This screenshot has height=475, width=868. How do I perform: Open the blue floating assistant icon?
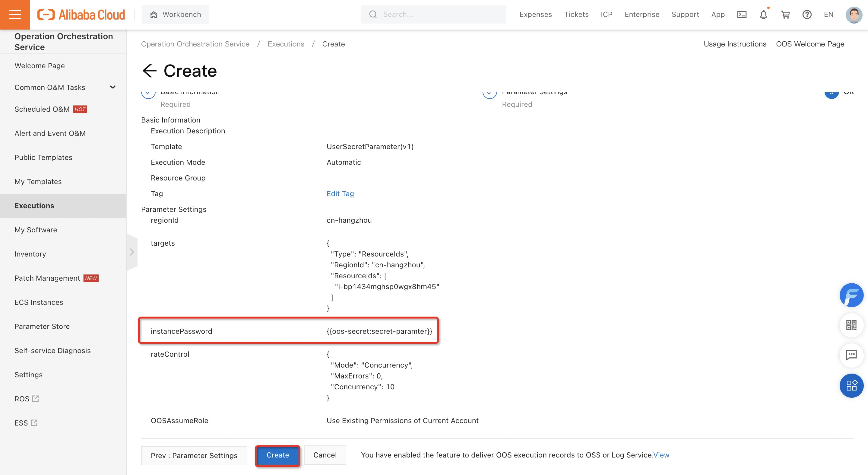point(851,295)
